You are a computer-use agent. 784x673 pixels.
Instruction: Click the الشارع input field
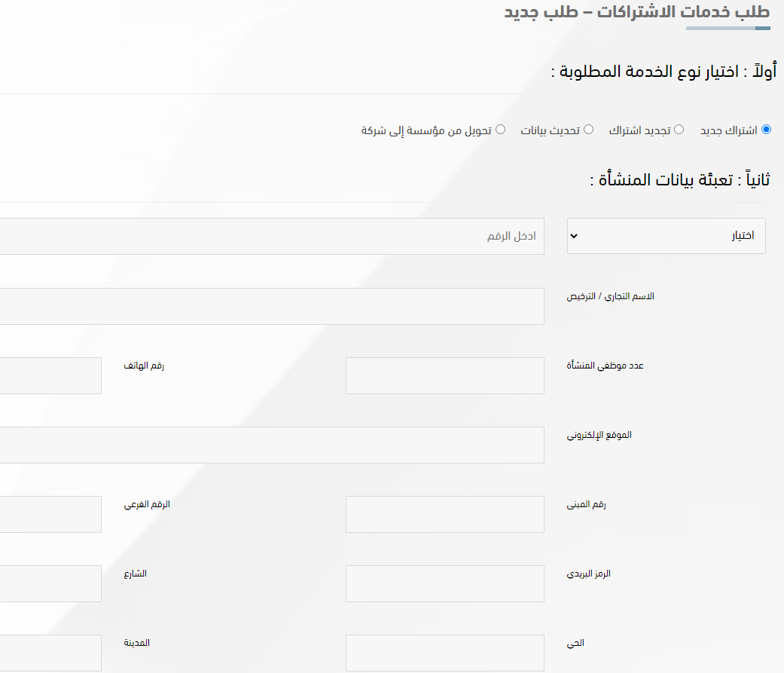click(50, 583)
